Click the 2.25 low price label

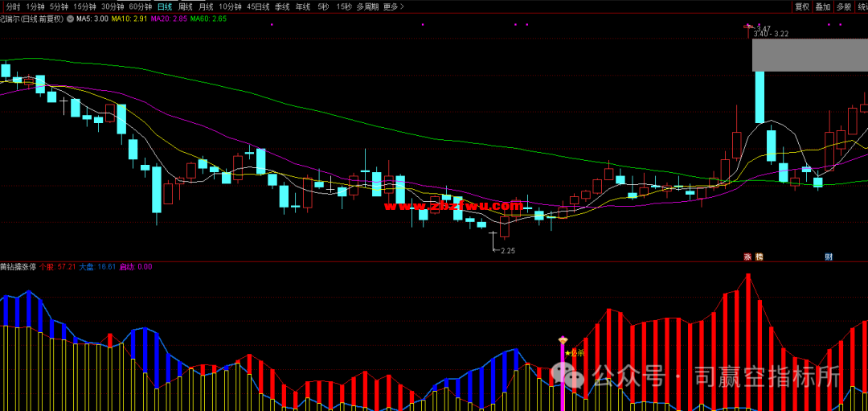click(508, 250)
